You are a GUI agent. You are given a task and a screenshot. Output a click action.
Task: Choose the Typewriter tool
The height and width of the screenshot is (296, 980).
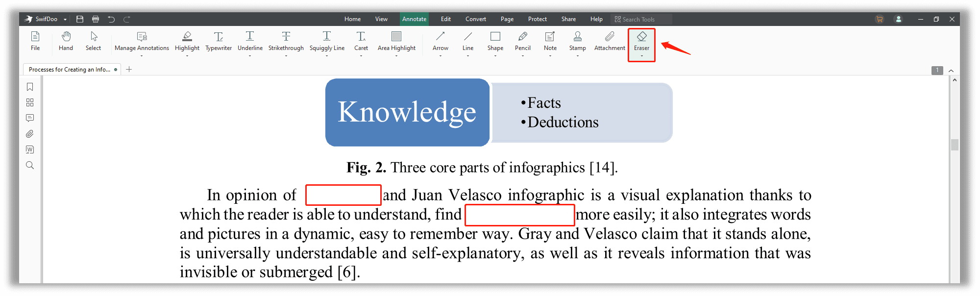pos(218,40)
